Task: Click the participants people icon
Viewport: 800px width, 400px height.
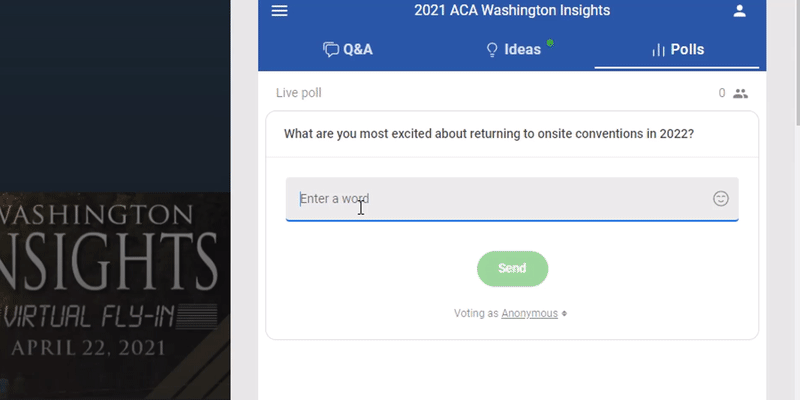Action: (x=740, y=93)
